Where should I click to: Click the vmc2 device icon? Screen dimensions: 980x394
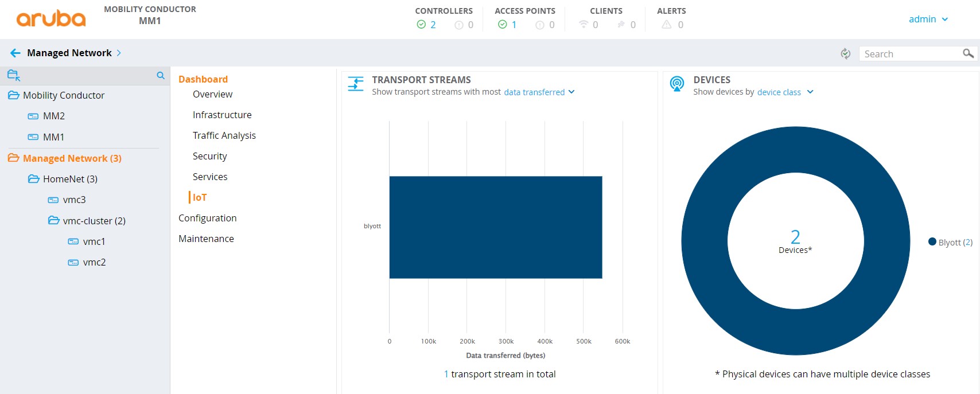(x=73, y=262)
